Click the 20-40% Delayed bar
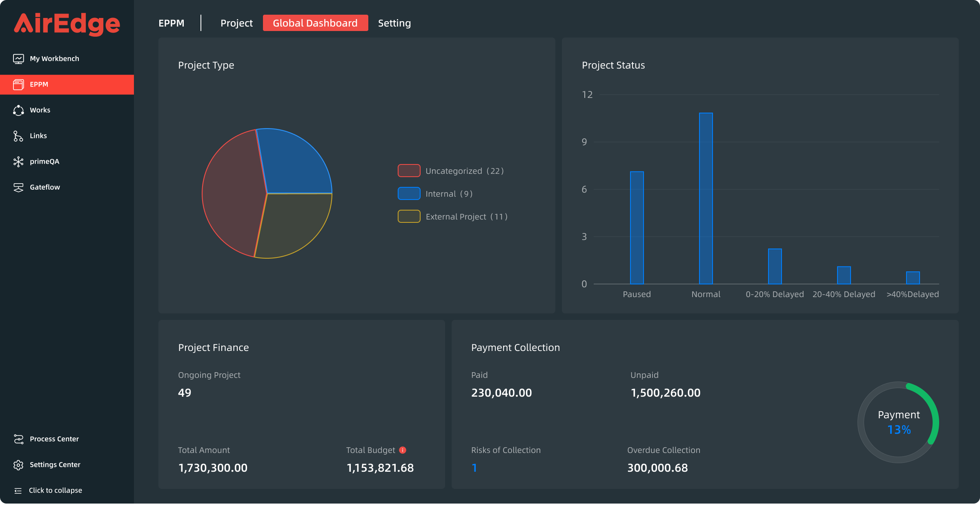 pos(844,275)
